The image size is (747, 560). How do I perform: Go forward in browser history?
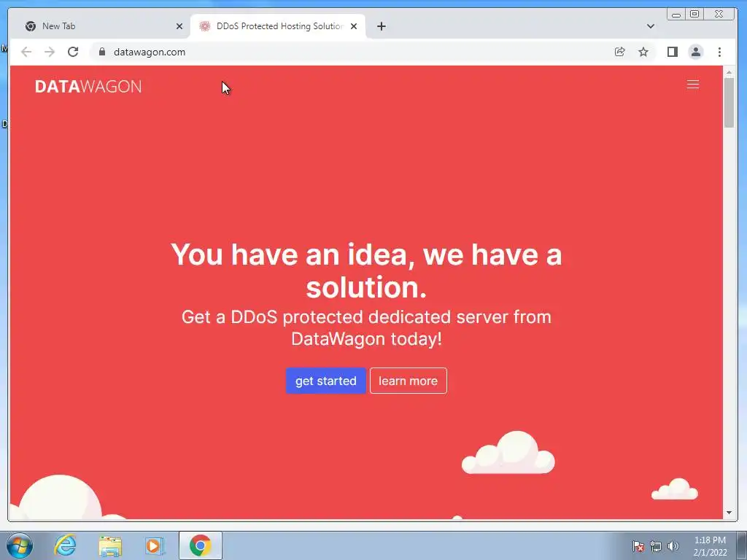pyautogui.click(x=50, y=52)
